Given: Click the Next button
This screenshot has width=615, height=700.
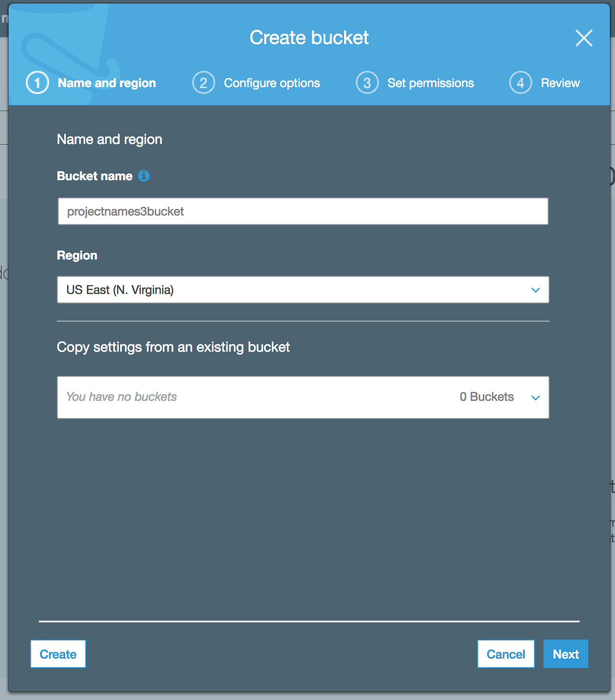Looking at the screenshot, I should [566, 654].
